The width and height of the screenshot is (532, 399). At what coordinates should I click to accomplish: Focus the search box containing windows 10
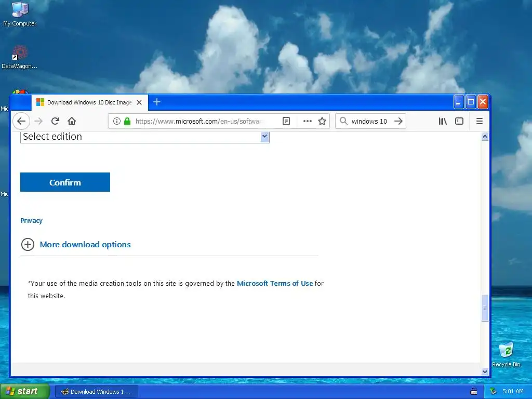369,121
